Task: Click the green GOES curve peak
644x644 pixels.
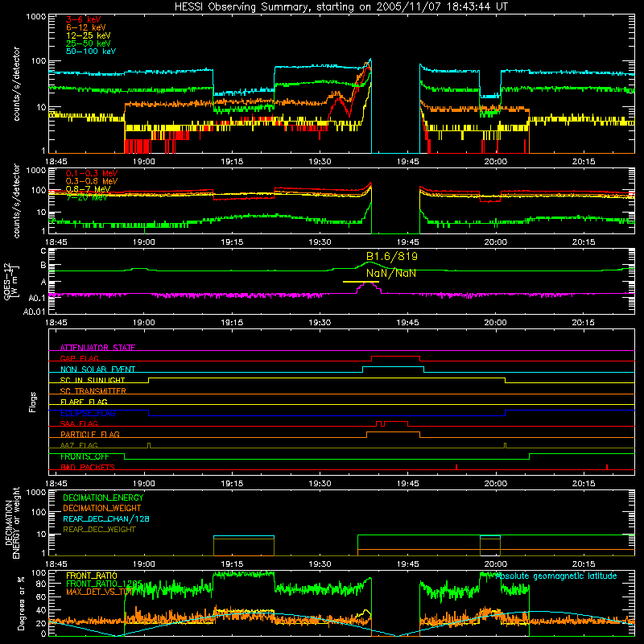Action: 368,263
